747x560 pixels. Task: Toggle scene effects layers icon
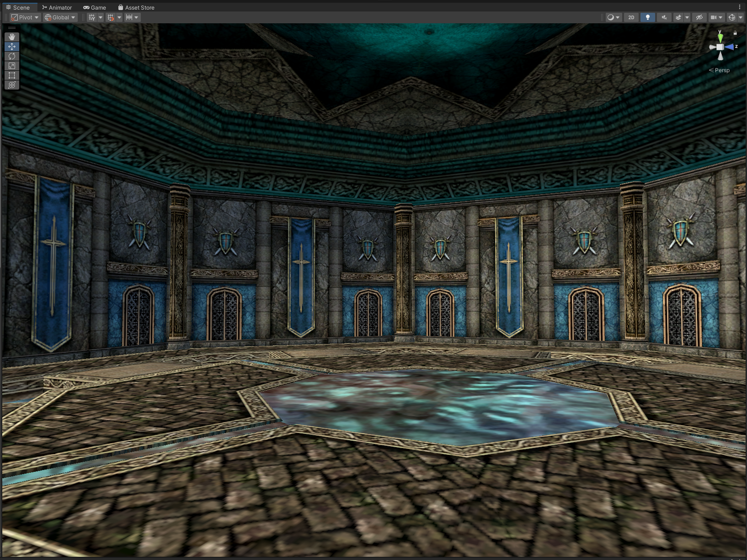click(678, 17)
